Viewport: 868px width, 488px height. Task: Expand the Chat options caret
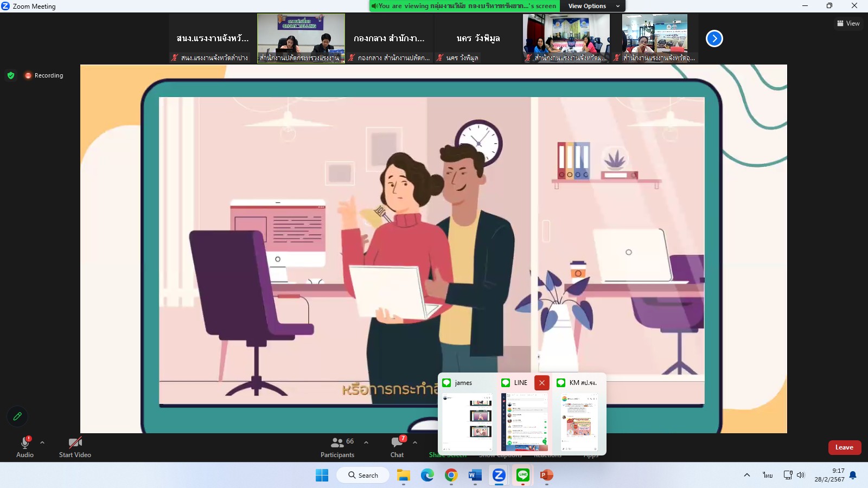(x=415, y=442)
